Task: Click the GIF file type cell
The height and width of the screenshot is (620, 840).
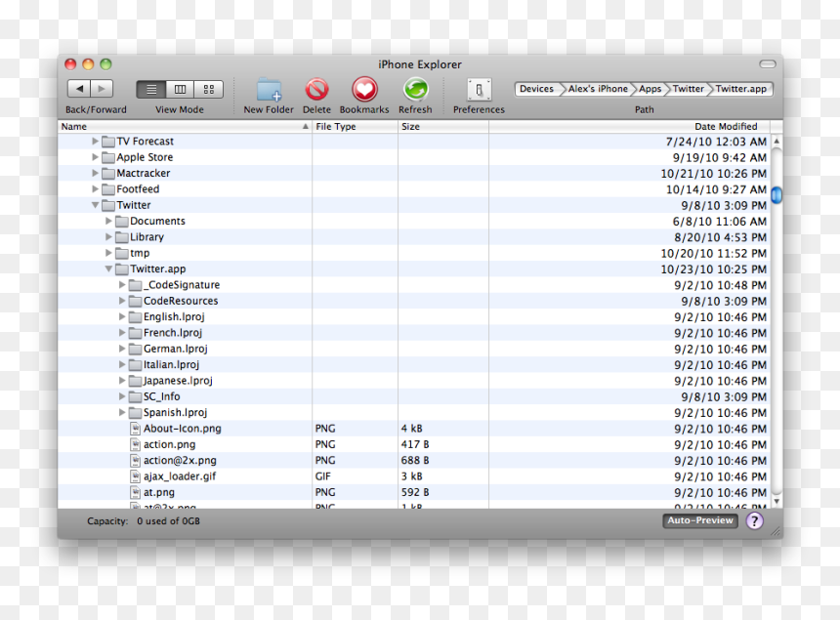Action: [323, 476]
